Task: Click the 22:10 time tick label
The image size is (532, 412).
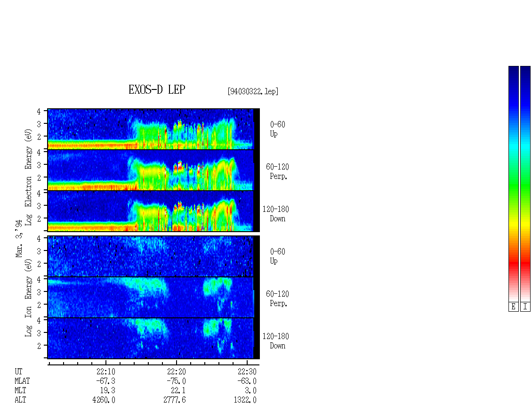Action: (x=106, y=372)
